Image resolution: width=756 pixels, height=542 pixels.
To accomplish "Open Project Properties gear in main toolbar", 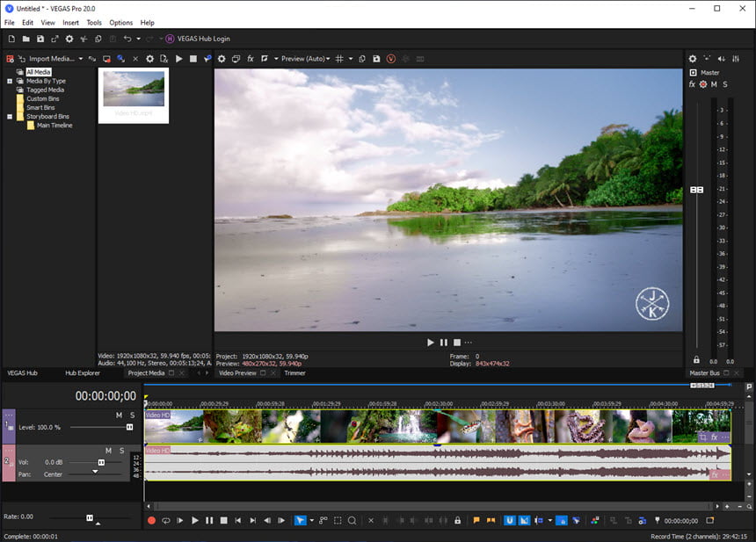I will (69, 39).
